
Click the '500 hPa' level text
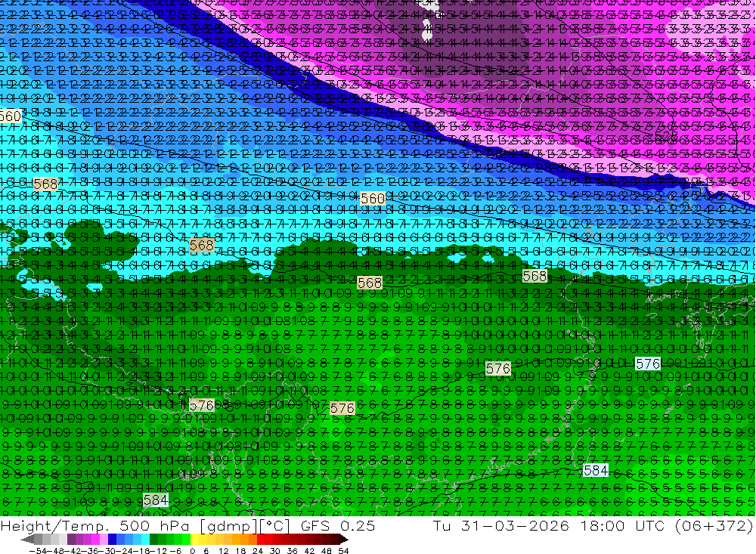(x=154, y=527)
